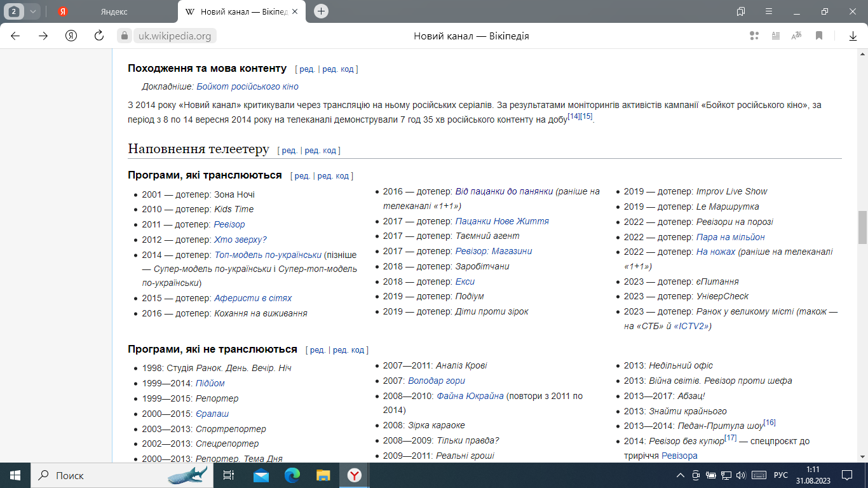
Task: Open the page translation icon
Action: 797,36
